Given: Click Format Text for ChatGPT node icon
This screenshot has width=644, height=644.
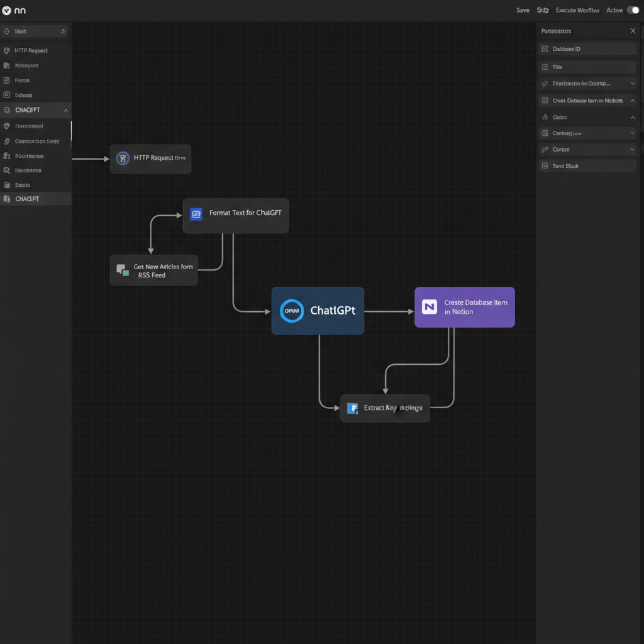Looking at the screenshot, I should tap(196, 214).
